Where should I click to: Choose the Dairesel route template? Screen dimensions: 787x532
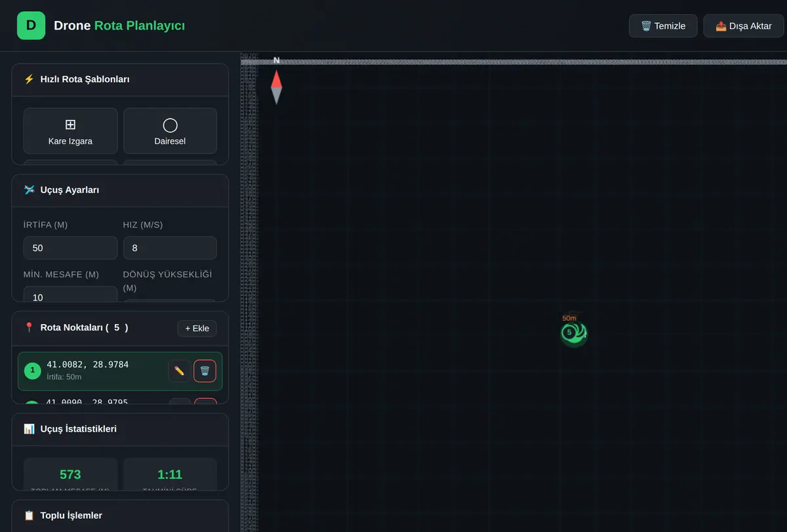[x=170, y=131]
